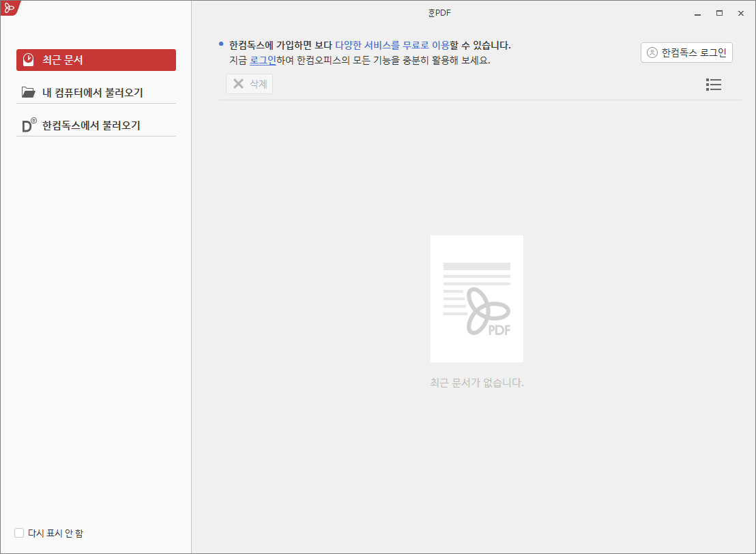The height and width of the screenshot is (554, 756).
Task: Click the Hancom logo icon in title bar
Action: (x=10, y=8)
